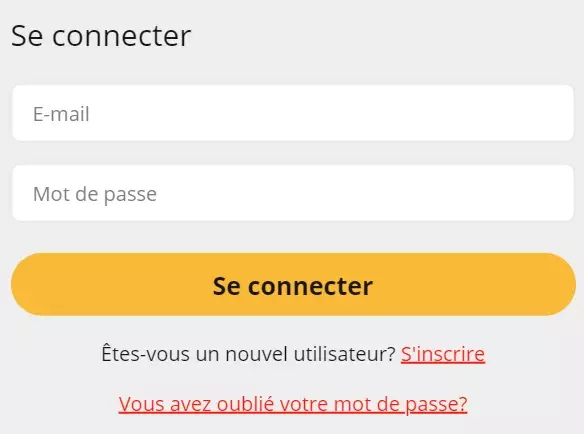Place cursor in the password box
Image resolution: width=584 pixels, height=434 pixels.
click(293, 193)
